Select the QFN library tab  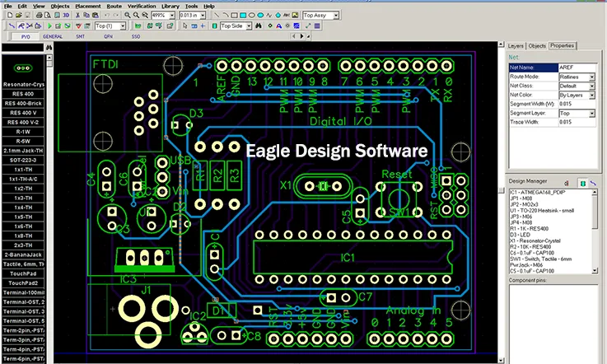point(108,36)
